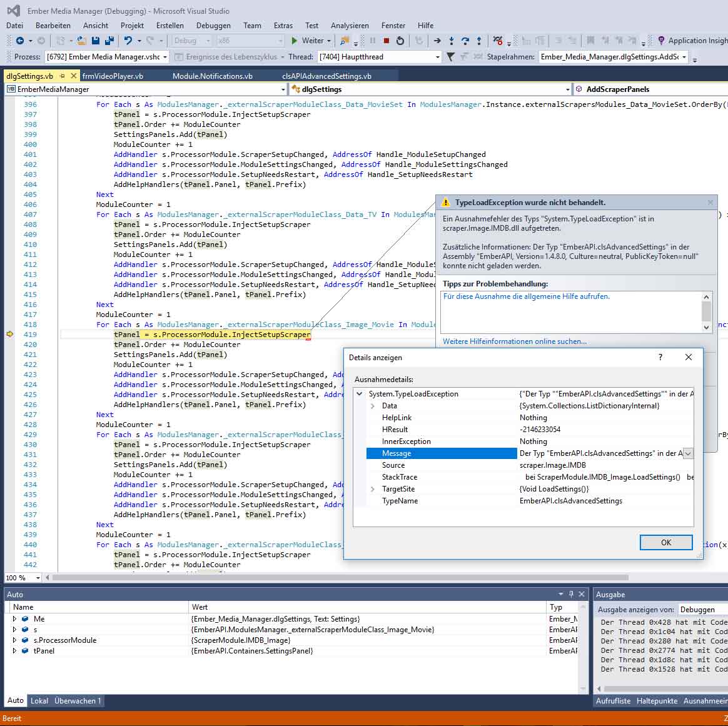Close the dlgSettings.vb tab

(x=73, y=76)
